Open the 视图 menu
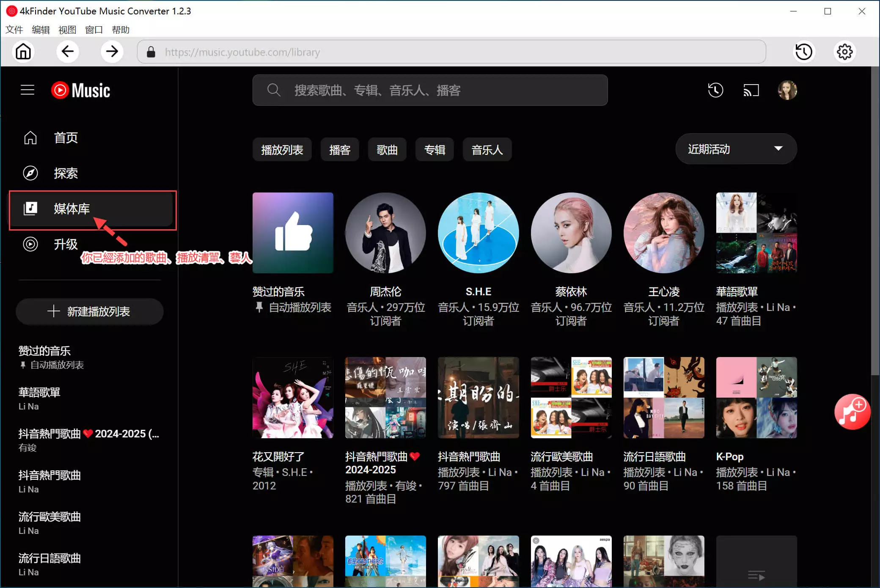880x588 pixels. pos(67,30)
